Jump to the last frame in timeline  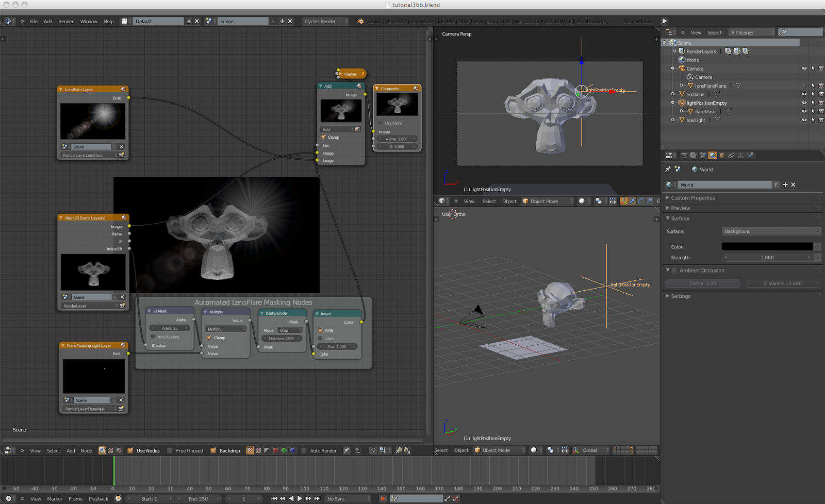point(317,499)
